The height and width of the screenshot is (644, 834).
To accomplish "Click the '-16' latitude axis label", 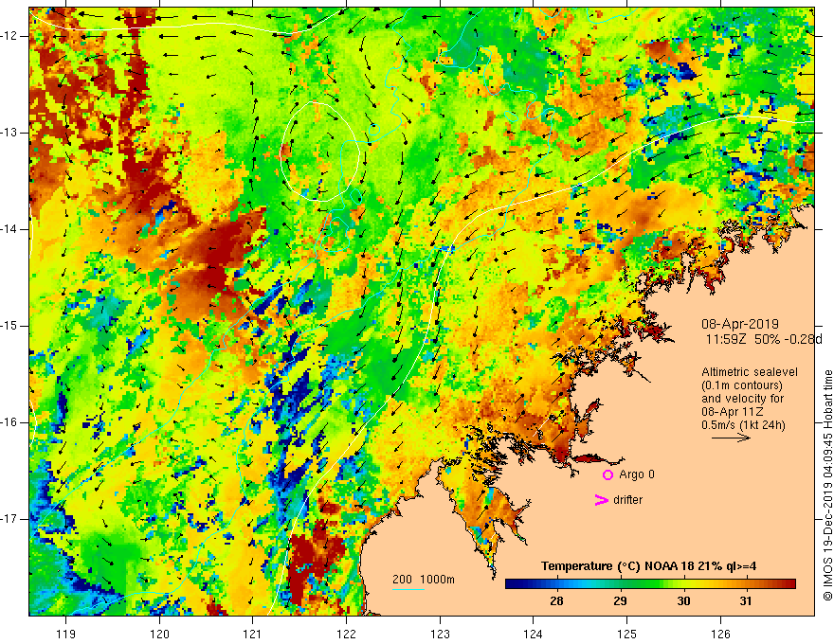I will (x=9, y=421).
